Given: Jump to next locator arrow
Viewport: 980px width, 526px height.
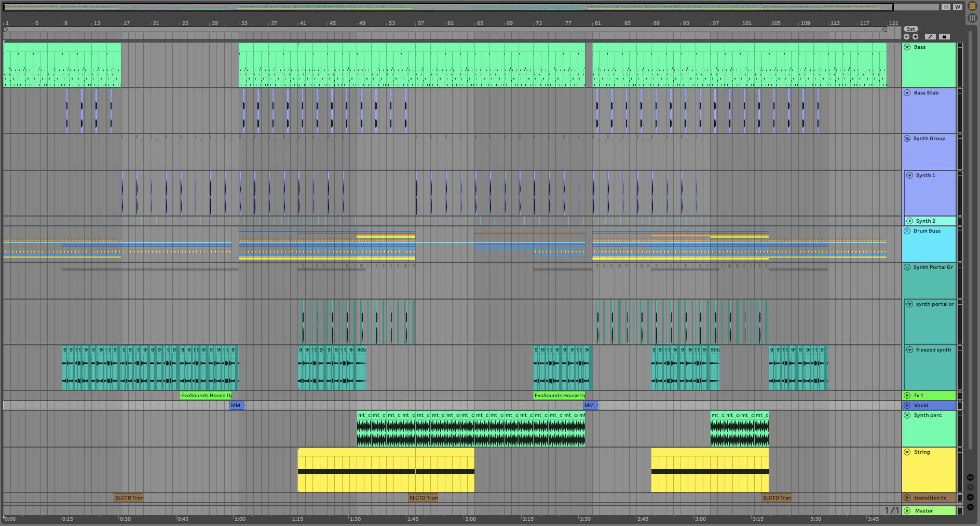Looking at the screenshot, I should click(x=916, y=37).
